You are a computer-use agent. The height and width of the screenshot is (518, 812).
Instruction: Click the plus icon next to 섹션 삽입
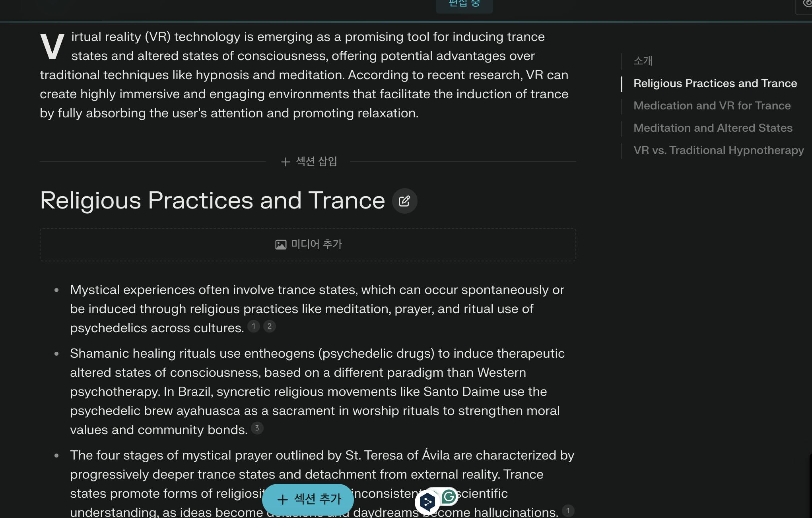pyautogui.click(x=286, y=162)
